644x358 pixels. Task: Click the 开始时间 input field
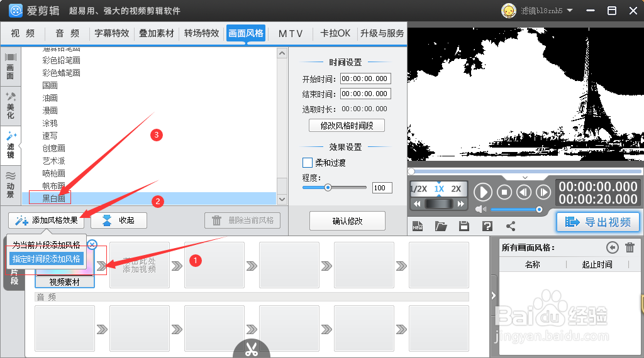pos(365,79)
